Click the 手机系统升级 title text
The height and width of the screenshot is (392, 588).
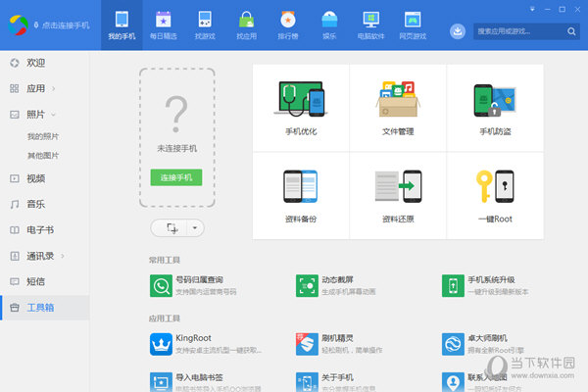tap(491, 280)
